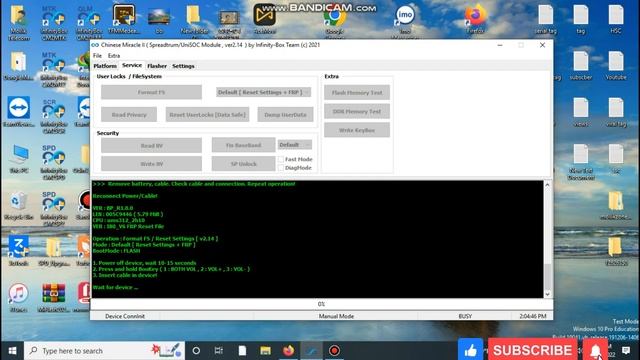640x360 pixels.
Task: Click the 'Reconnect Power/Cable!' log line
Action: pos(125,196)
